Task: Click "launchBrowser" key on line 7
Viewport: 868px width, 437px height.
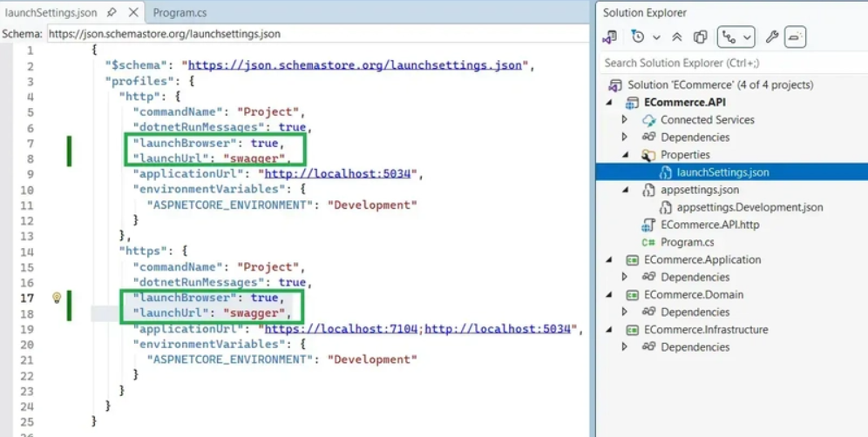Action: click(185, 144)
